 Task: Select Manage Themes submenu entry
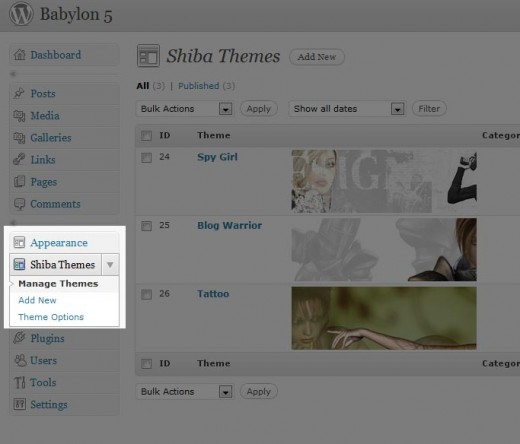coord(58,284)
